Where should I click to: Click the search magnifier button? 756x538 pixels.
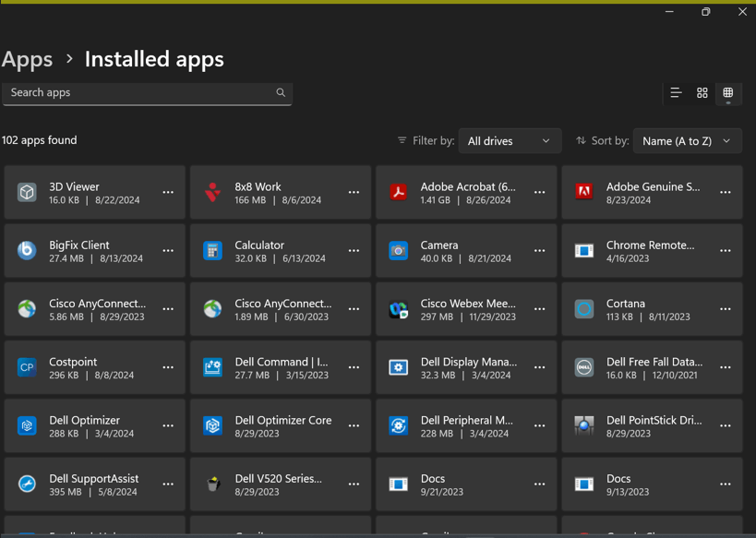[281, 93]
